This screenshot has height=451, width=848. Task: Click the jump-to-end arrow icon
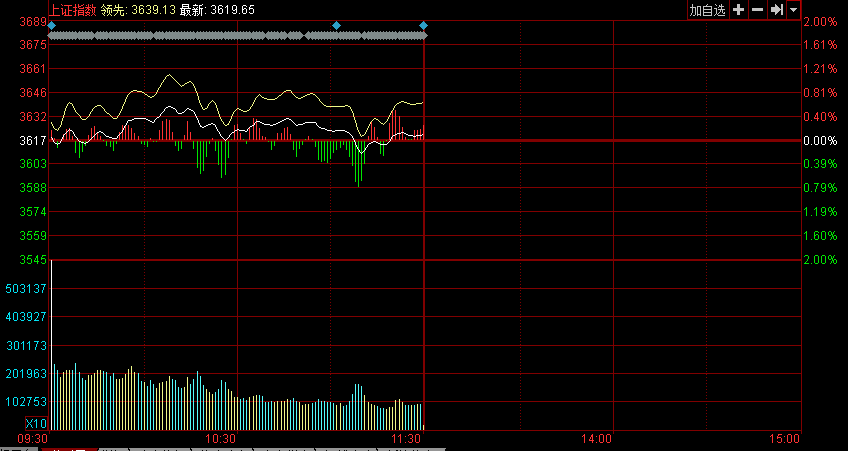click(775, 10)
